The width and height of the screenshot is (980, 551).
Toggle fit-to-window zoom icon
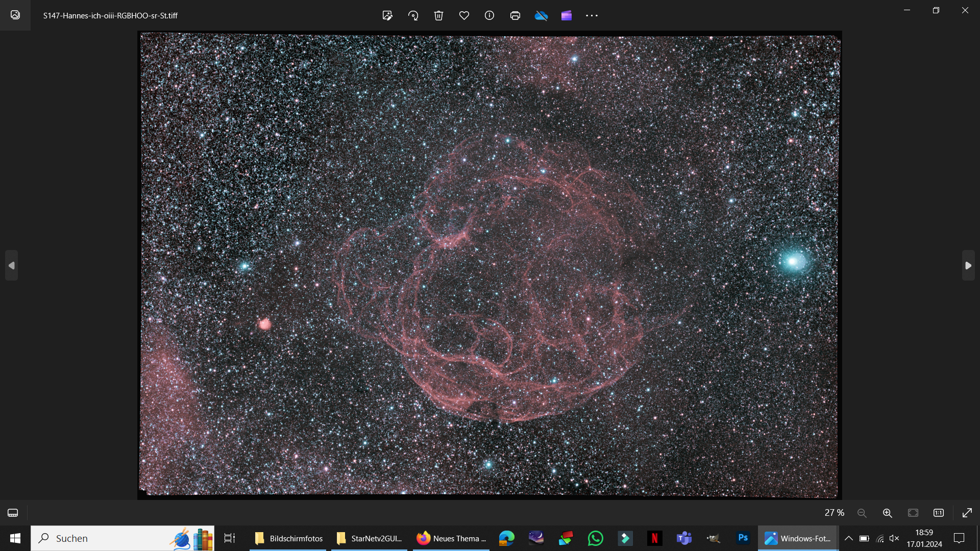(913, 513)
